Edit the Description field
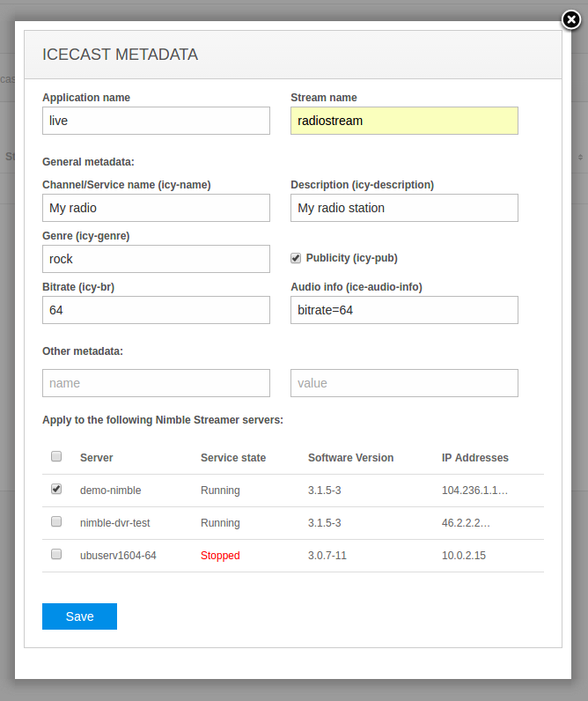The height and width of the screenshot is (701, 588). [x=404, y=208]
